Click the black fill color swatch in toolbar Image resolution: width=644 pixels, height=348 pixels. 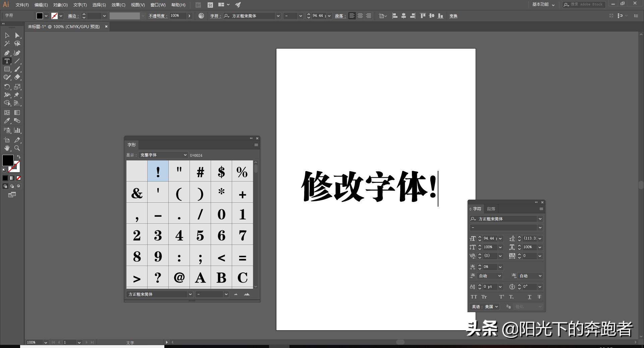[8, 161]
